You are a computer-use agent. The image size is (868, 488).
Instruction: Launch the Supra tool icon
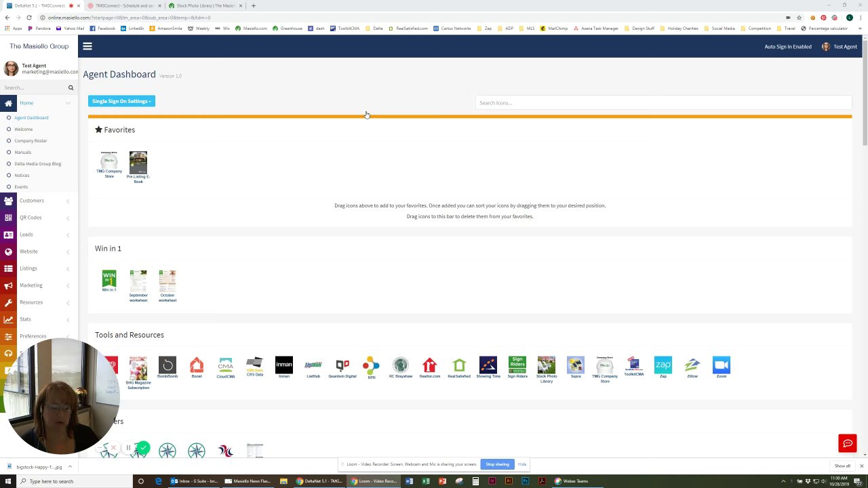click(576, 367)
